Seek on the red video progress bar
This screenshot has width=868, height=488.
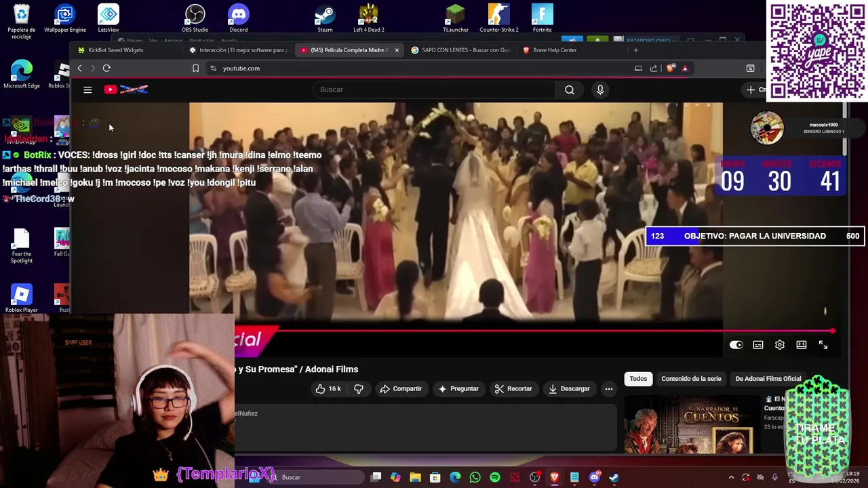pos(535,331)
